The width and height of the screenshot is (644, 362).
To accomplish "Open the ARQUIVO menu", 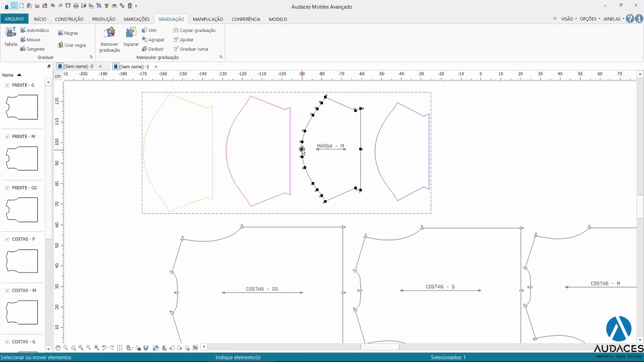I will click(x=14, y=19).
